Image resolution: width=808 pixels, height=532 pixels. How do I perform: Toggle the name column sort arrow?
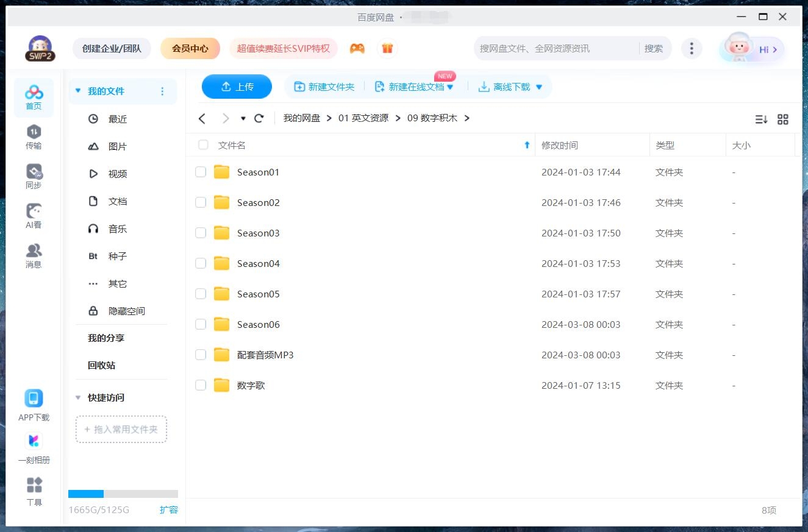(527, 145)
